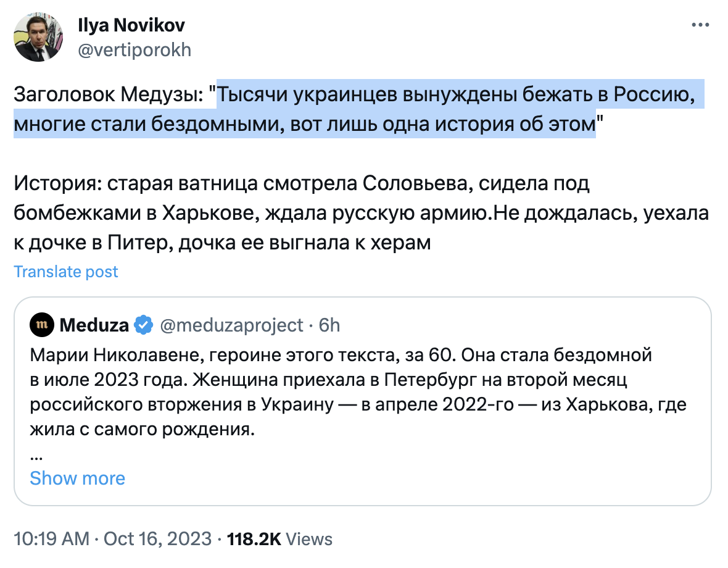The width and height of the screenshot is (728, 568).
Task: Click Ilya Novikov's profile avatar photo
Action: (x=38, y=38)
